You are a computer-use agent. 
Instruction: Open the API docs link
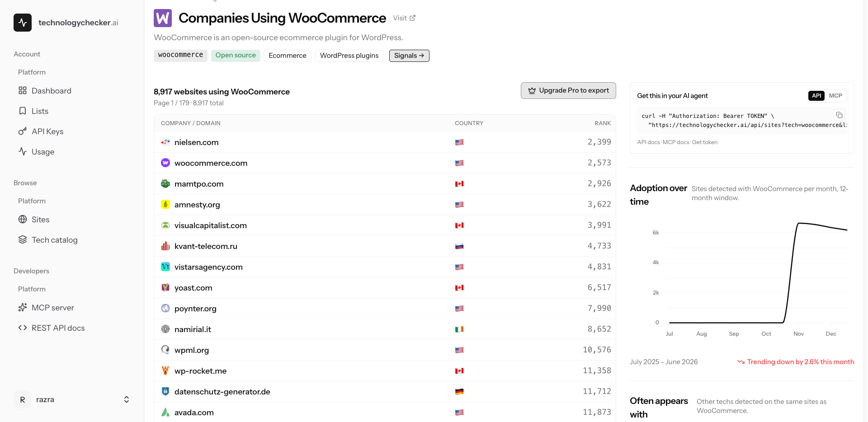pos(648,142)
